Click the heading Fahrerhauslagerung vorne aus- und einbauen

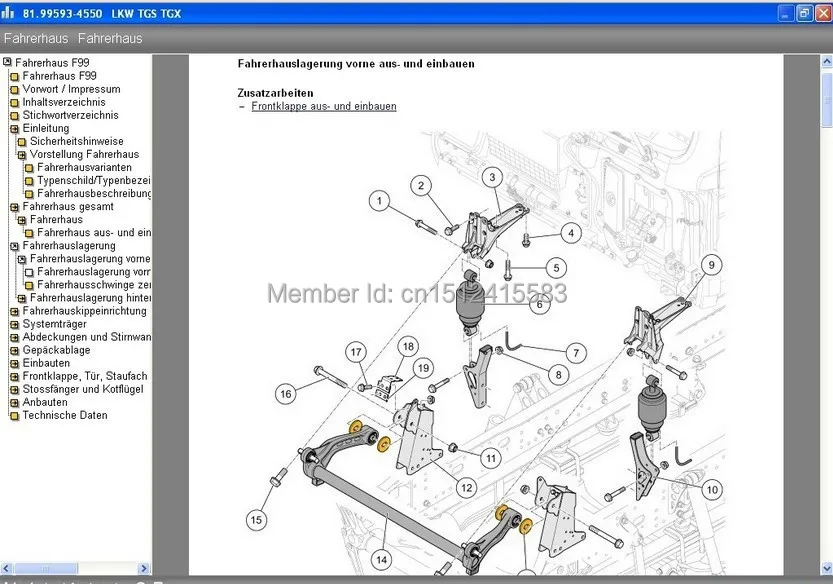pos(356,64)
